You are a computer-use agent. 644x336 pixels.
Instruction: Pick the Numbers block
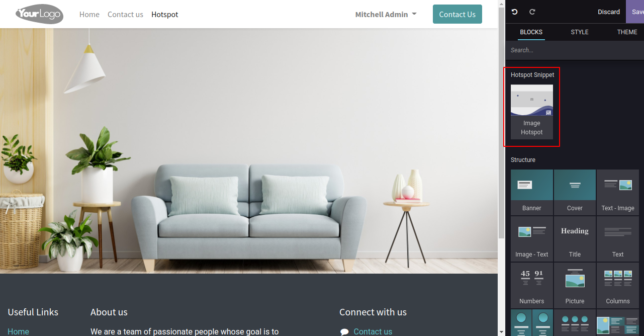click(532, 285)
